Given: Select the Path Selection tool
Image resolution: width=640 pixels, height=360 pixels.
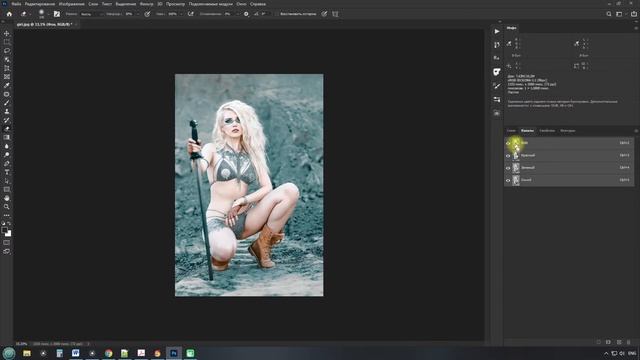Looking at the screenshot, I should [7, 181].
